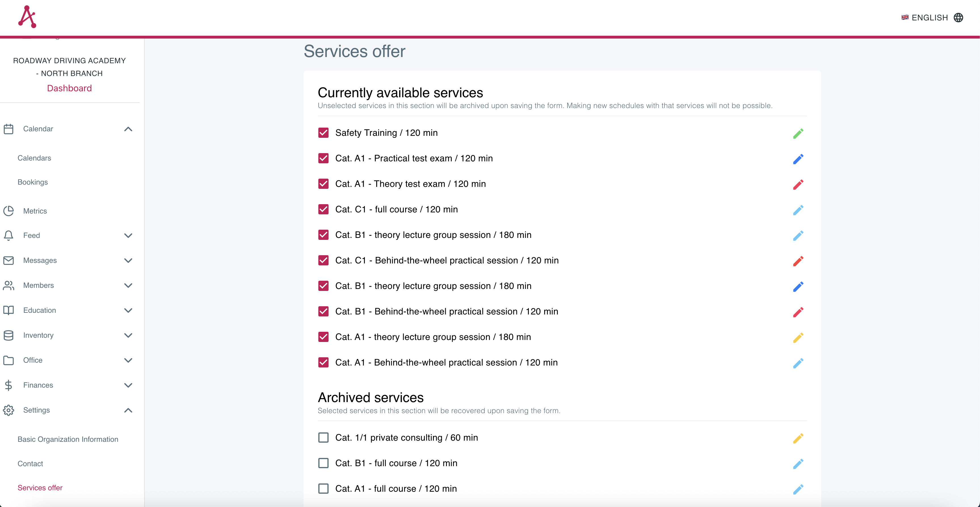The image size is (980, 507).
Task: Go to Basic Organization Information
Action: click(x=68, y=439)
